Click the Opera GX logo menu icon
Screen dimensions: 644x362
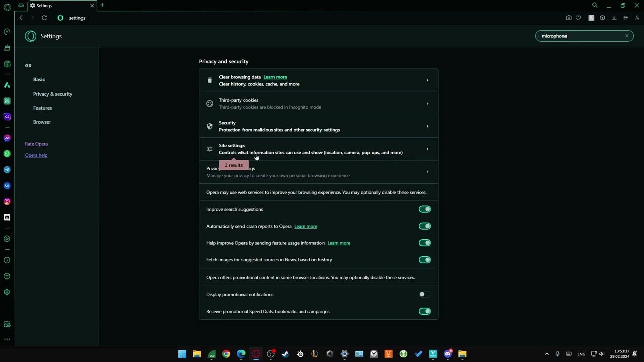pyautogui.click(x=7, y=7)
